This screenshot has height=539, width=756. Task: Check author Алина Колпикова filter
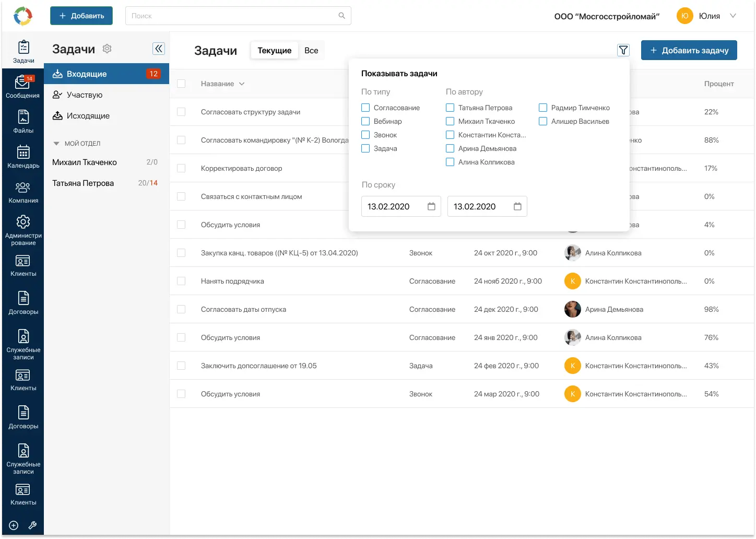click(450, 162)
